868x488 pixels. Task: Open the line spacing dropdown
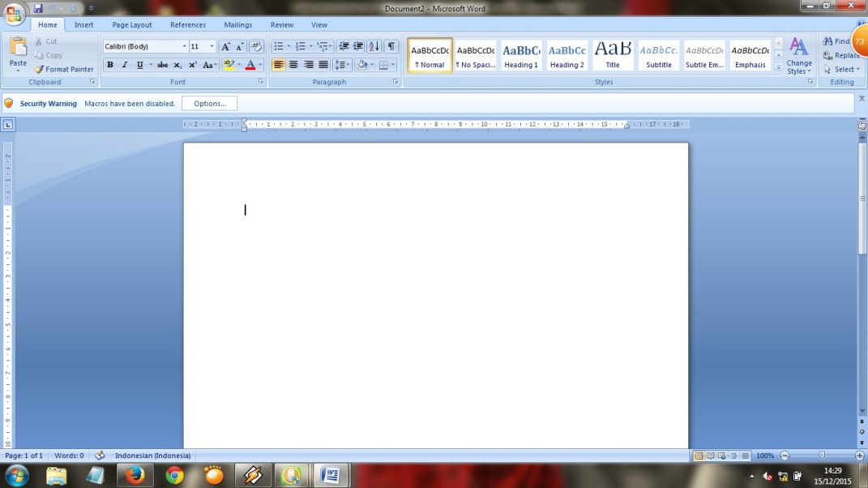[344, 64]
